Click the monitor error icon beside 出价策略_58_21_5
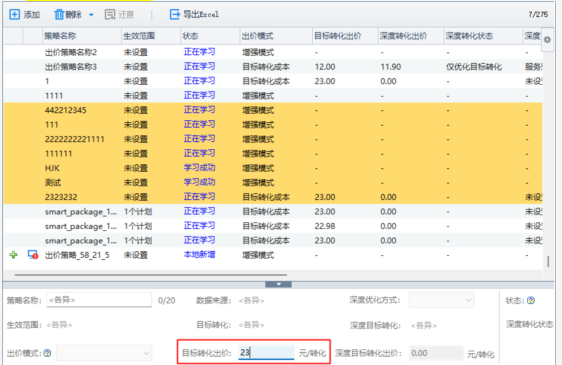 point(33,255)
